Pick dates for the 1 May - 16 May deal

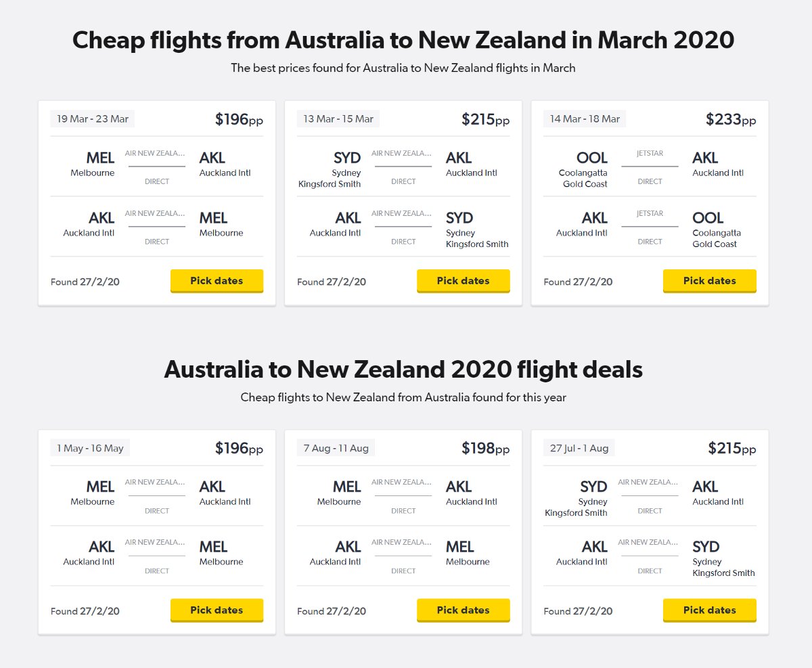pos(217,610)
